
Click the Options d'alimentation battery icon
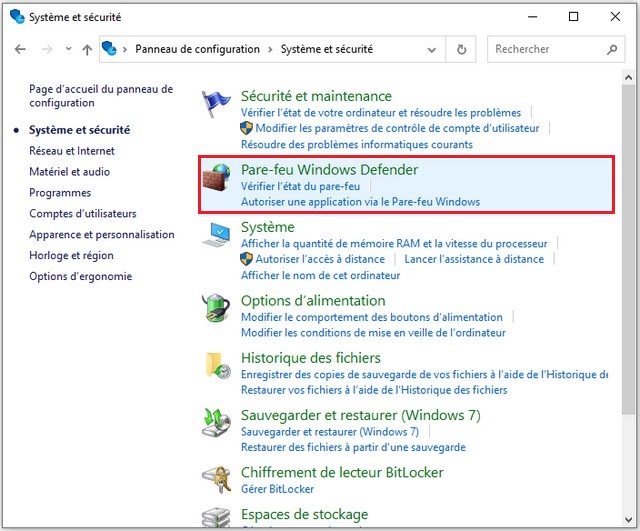tap(216, 308)
